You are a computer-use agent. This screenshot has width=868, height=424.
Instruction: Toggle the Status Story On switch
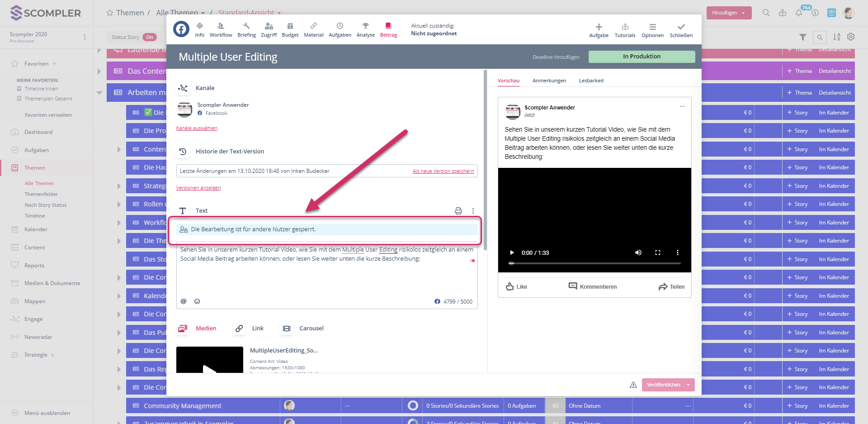(x=150, y=37)
